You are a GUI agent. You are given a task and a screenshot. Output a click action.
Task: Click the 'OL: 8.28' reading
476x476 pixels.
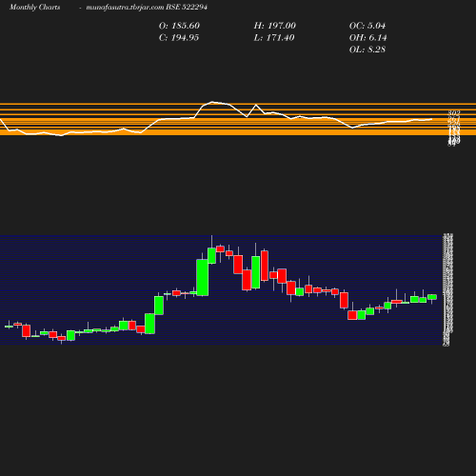click(x=367, y=50)
